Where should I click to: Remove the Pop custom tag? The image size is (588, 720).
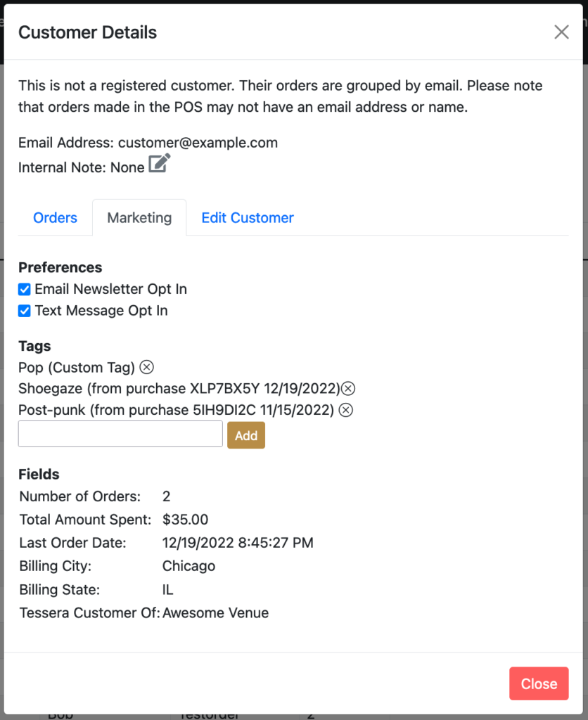[146, 367]
